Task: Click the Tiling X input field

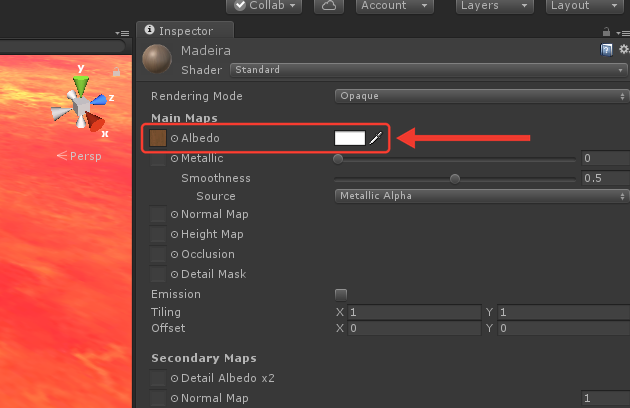Action: pos(414,312)
